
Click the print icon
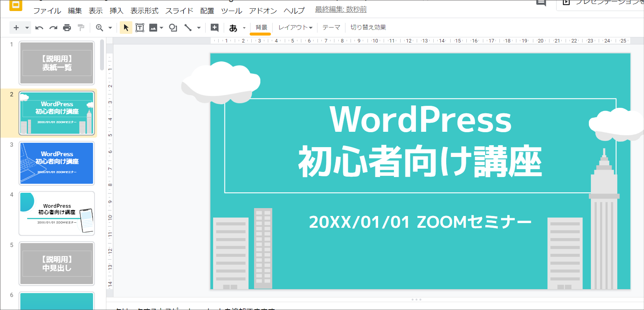click(67, 28)
